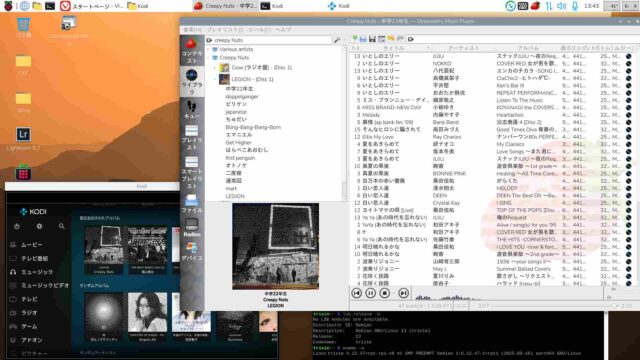Open the 音楽 menu in Strawberry
The width and height of the screenshot is (640, 360).
point(192,30)
